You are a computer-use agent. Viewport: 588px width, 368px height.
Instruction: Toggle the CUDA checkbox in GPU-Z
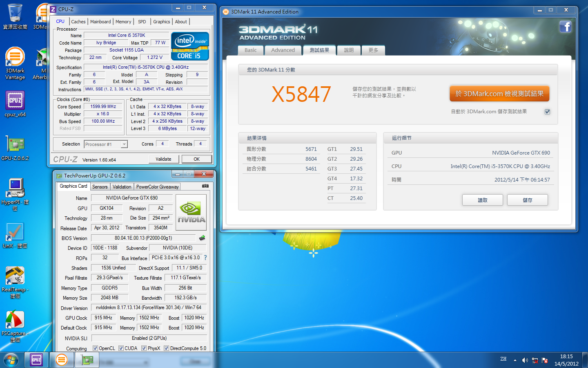[121, 348]
